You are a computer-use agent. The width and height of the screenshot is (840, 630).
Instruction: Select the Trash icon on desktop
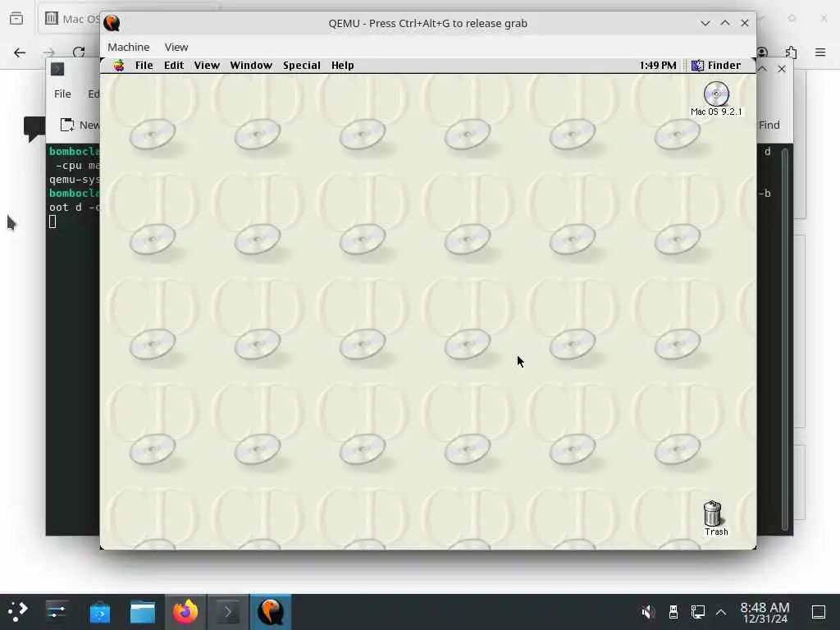tap(716, 518)
